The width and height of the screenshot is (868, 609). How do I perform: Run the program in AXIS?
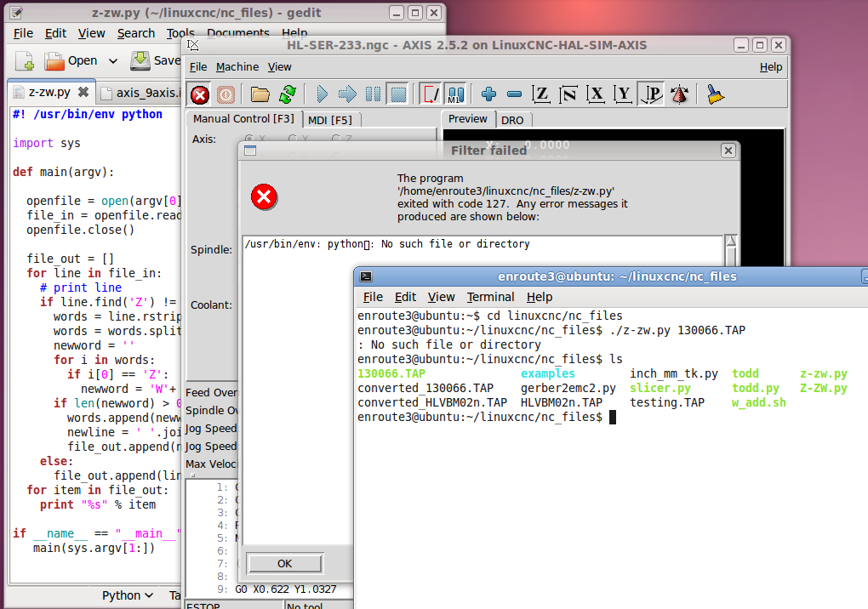pyautogui.click(x=322, y=94)
